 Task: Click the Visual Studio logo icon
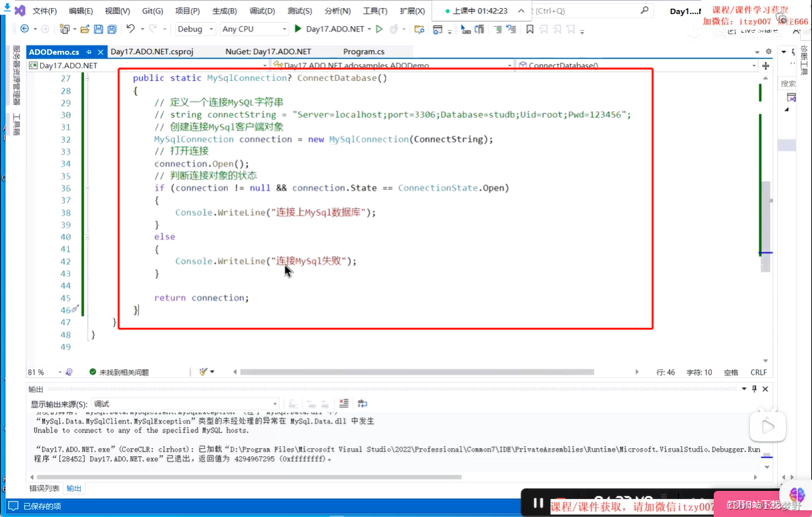tap(19, 11)
